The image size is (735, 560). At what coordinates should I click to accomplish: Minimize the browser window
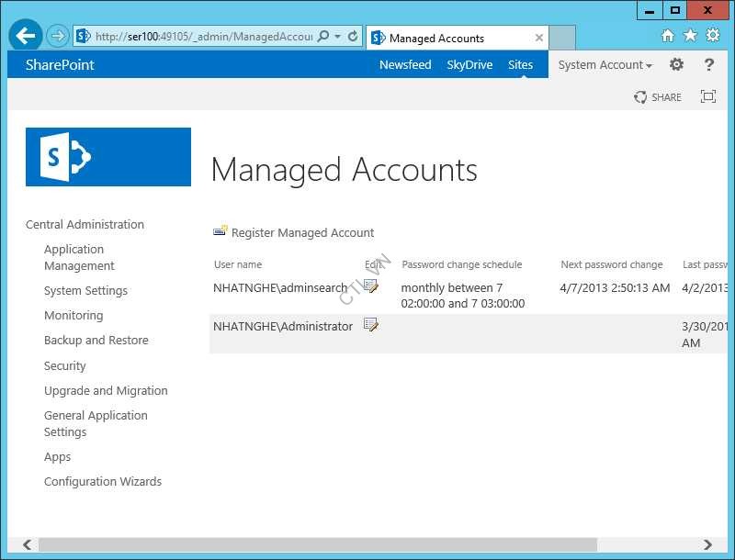(x=650, y=10)
